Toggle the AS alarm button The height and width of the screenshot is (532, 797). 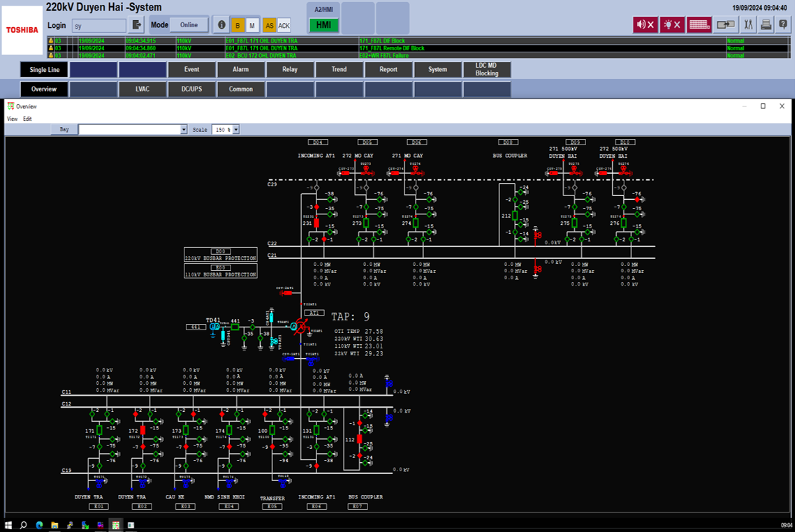pyautogui.click(x=270, y=26)
